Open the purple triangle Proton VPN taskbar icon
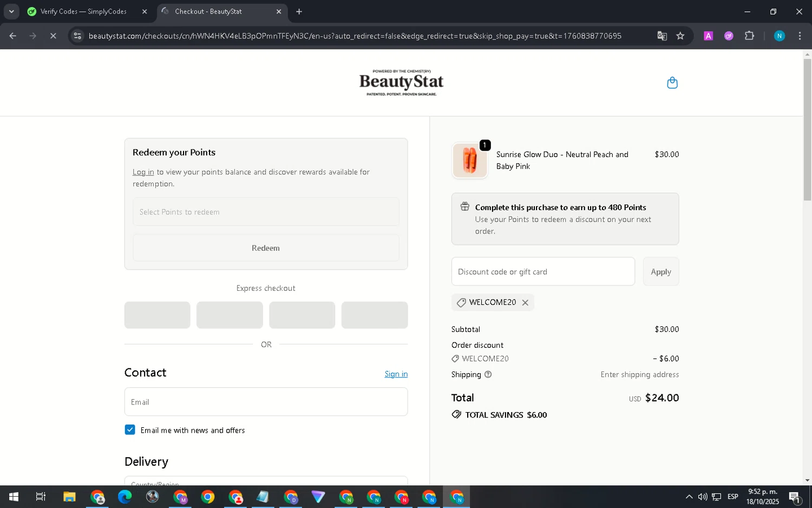Image resolution: width=812 pixels, height=508 pixels. [318, 497]
